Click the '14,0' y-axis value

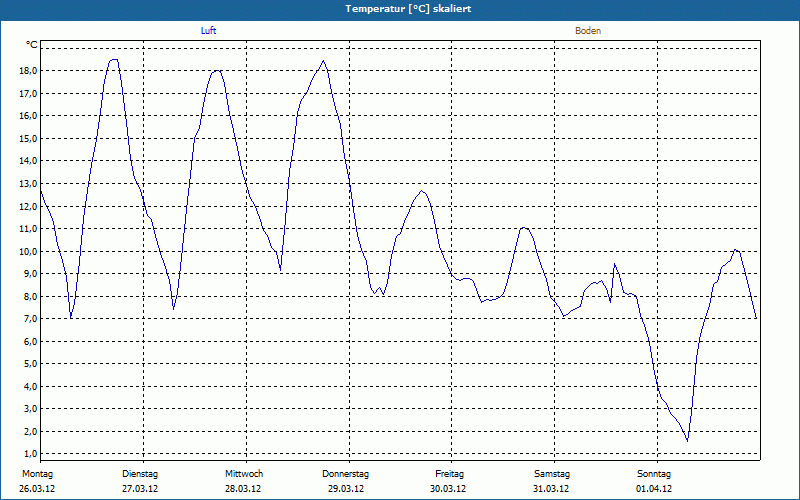click(29, 161)
